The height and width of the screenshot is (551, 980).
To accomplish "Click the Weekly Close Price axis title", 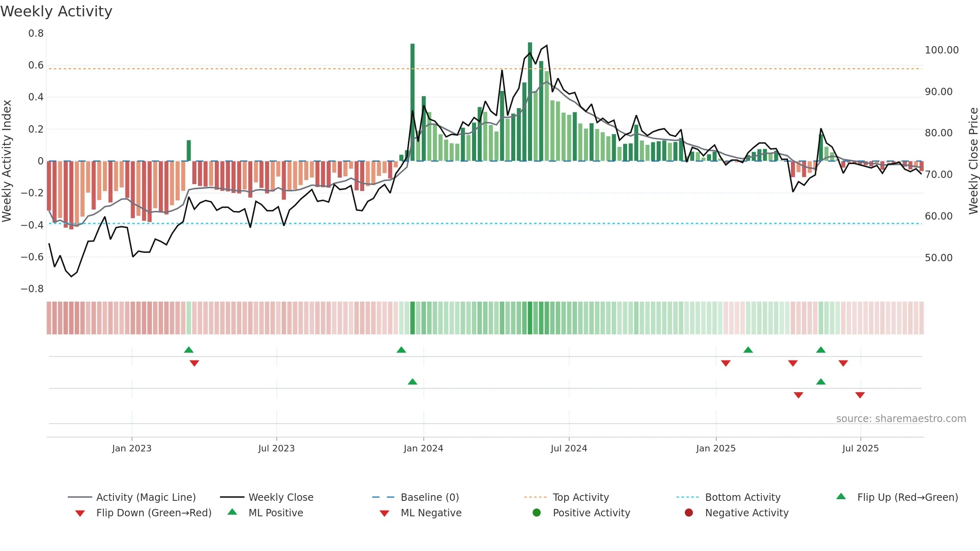I will 973,161.
